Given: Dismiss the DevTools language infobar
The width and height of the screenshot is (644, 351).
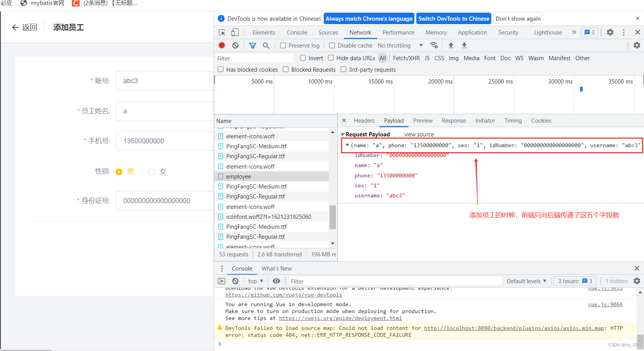Looking at the screenshot, I should click(x=637, y=18).
